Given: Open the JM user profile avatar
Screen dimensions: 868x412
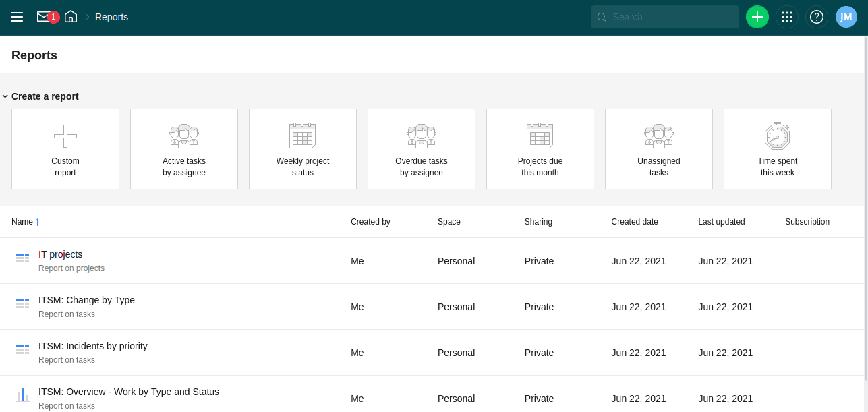Looking at the screenshot, I should click(846, 17).
